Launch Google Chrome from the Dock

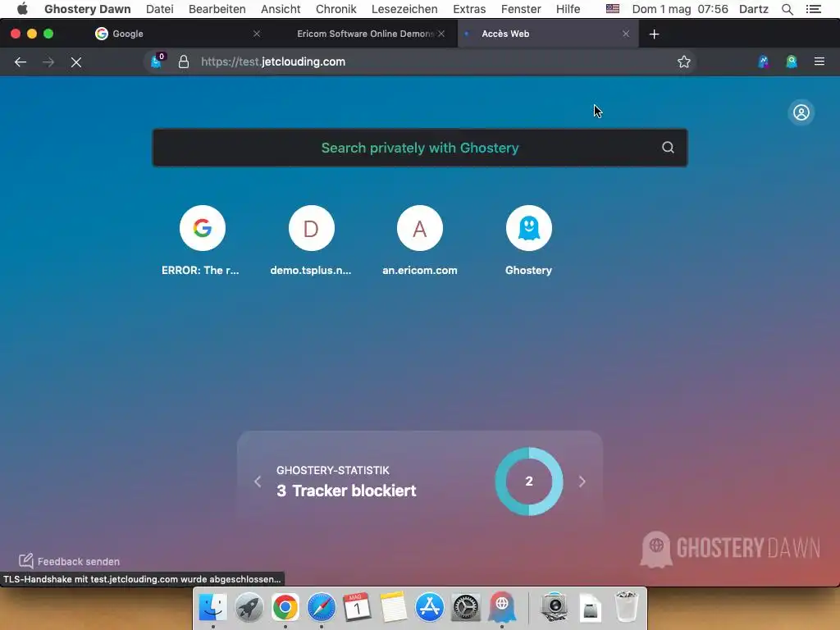pyautogui.click(x=285, y=607)
